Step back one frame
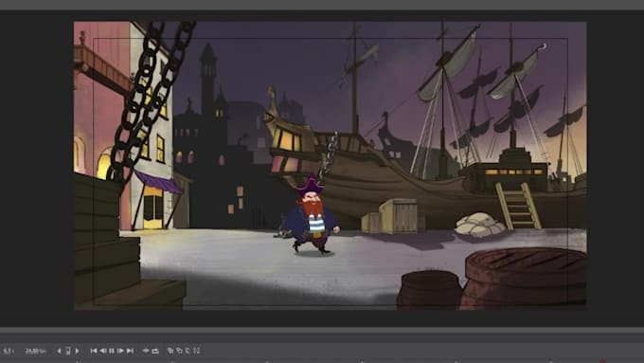644x363 pixels. pos(102,351)
